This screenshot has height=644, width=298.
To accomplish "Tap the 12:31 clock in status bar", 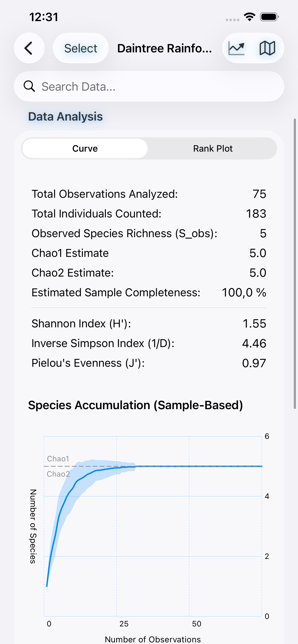I will (44, 17).
